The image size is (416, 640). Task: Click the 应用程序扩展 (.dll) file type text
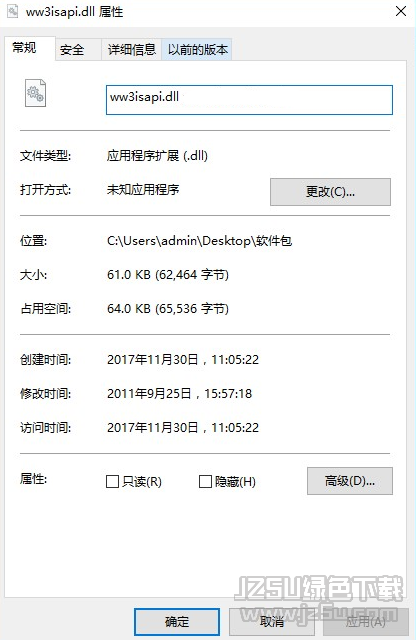click(157, 156)
